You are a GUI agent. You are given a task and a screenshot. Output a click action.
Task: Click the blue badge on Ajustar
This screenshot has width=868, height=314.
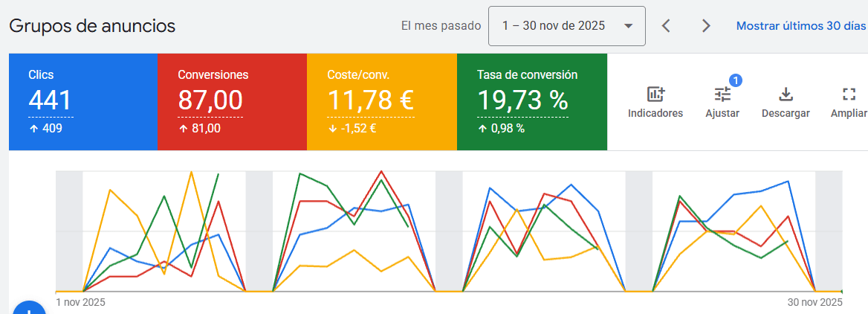[735, 80]
